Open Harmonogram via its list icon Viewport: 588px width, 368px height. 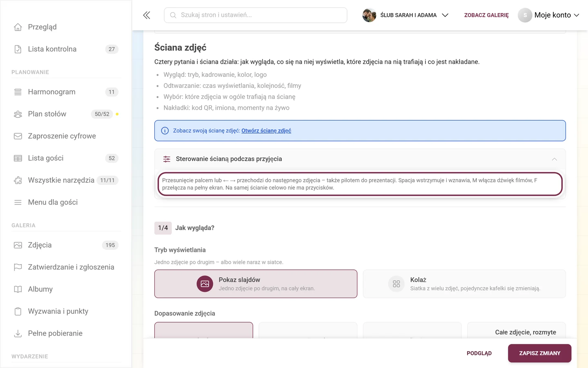click(18, 92)
